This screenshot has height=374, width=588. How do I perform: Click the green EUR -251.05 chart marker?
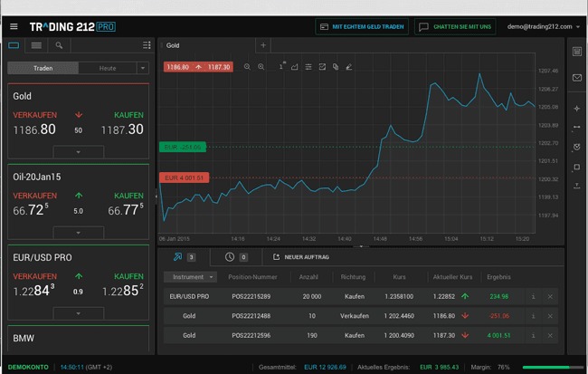click(x=183, y=148)
